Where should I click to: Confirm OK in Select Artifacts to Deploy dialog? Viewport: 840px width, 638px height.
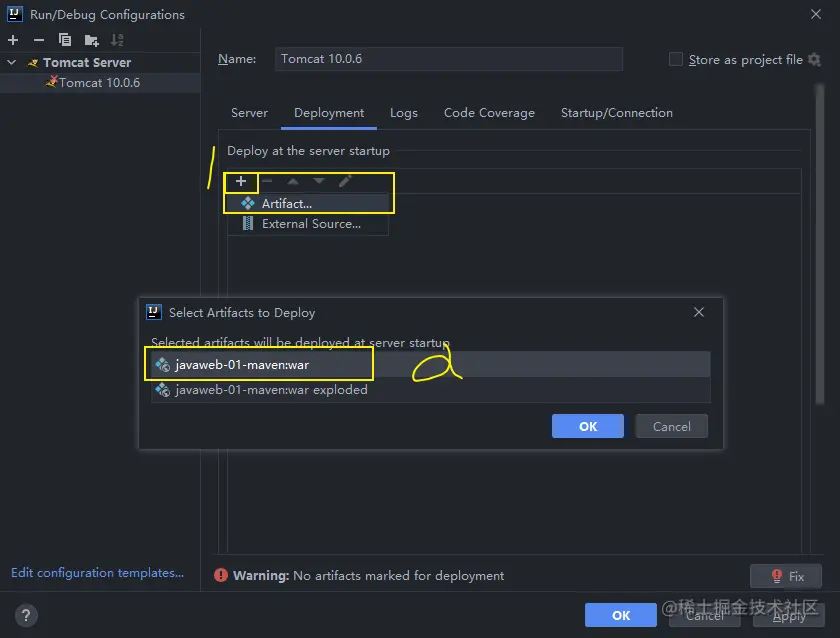point(588,426)
